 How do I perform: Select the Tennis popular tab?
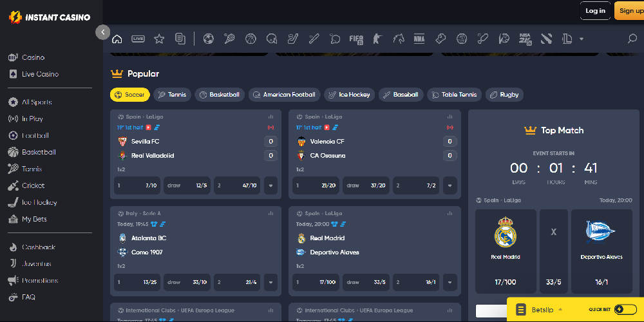point(172,95)
